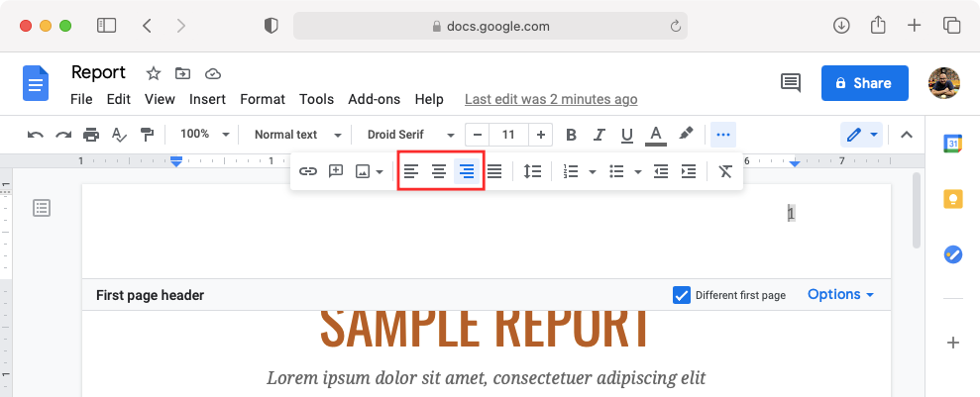The height and width of the screenshot is (397, 980).
Task: Show the document outline icon
Action: point(42,207)
